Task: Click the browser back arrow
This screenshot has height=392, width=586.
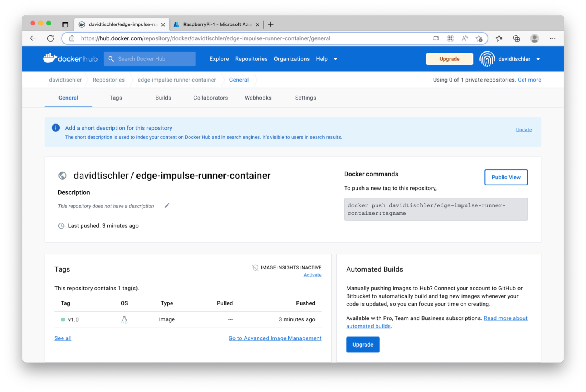Action: click(x=33, y=38)
